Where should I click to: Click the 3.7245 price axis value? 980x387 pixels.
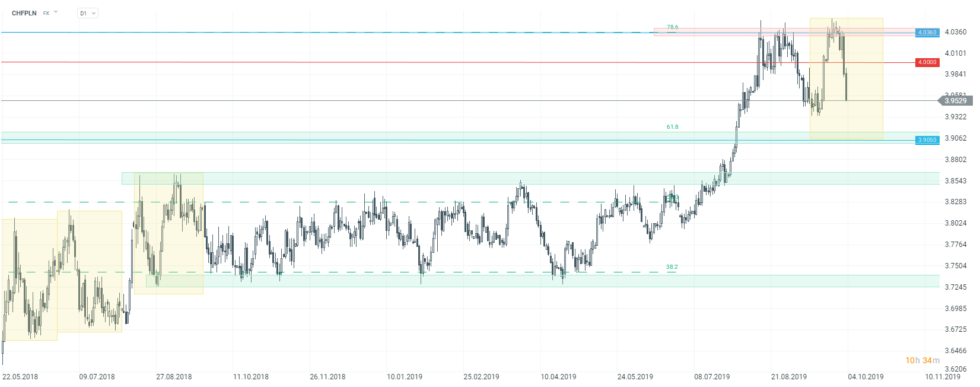956,287
